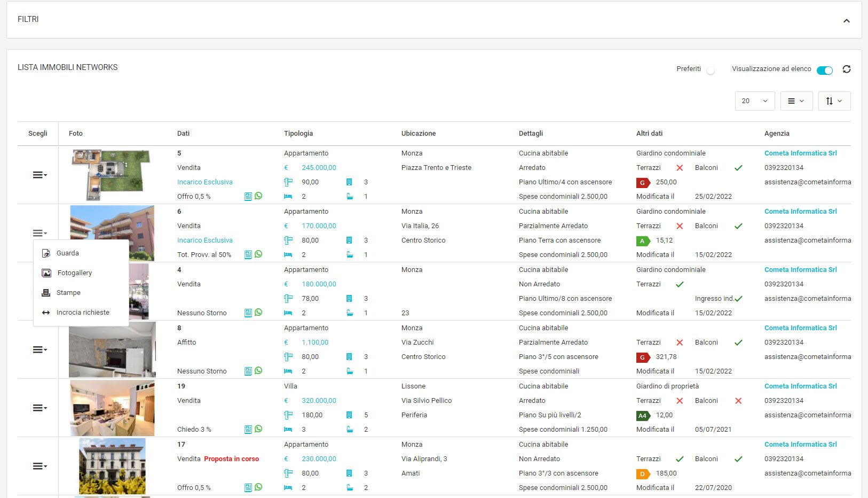Collapse the FILTRI panel

click(x=846, y=21)
